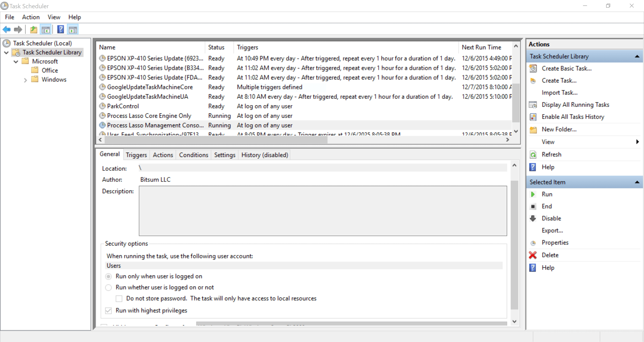
Task: Expand the Microsoft folder in tree
Action: coord(15,61)
